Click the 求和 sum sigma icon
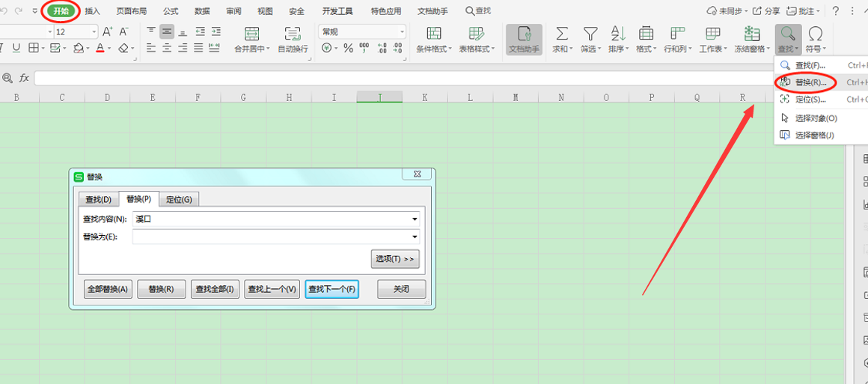 pyautogui.click(x=563, y=34)
